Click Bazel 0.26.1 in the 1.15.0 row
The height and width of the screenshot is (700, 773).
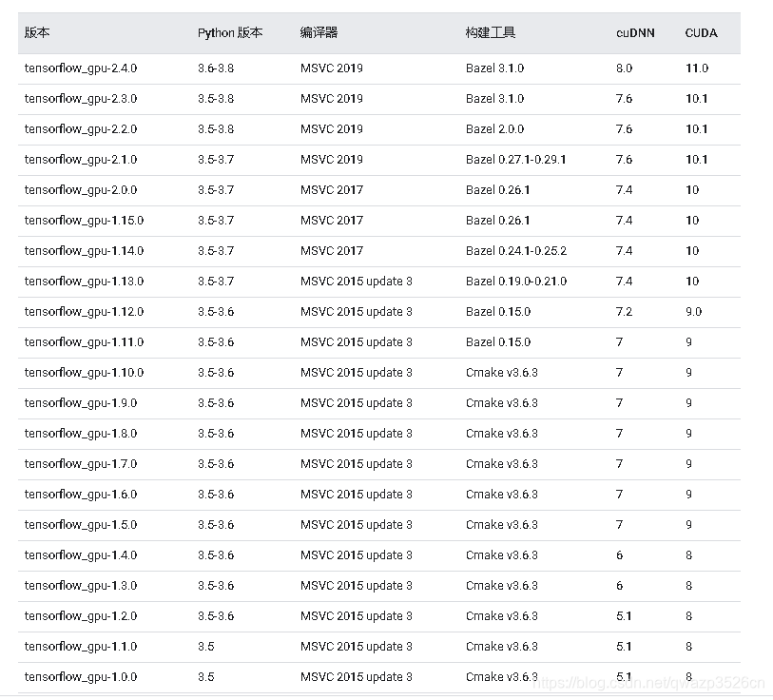[x=498, y=221]
